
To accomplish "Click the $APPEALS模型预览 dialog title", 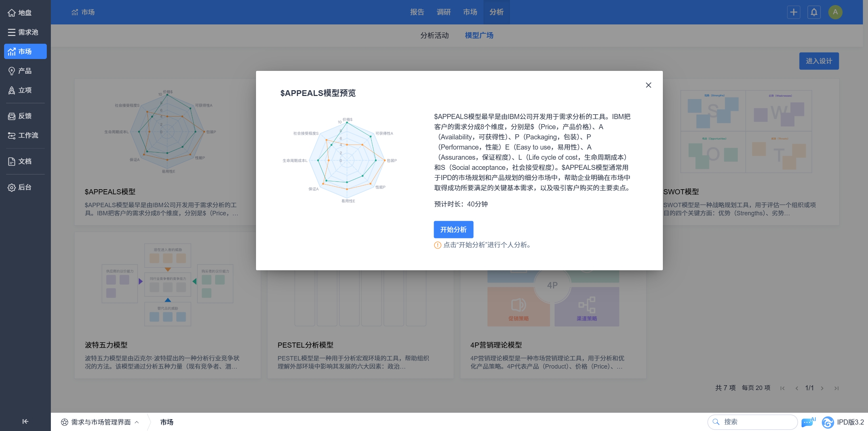I will (x=318, y=93).
